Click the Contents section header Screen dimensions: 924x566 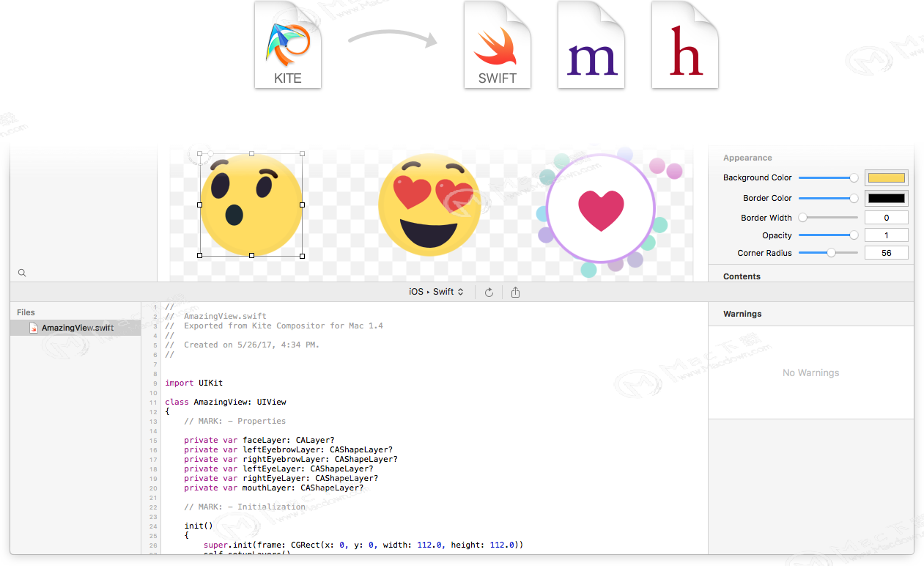coord(742,276)
